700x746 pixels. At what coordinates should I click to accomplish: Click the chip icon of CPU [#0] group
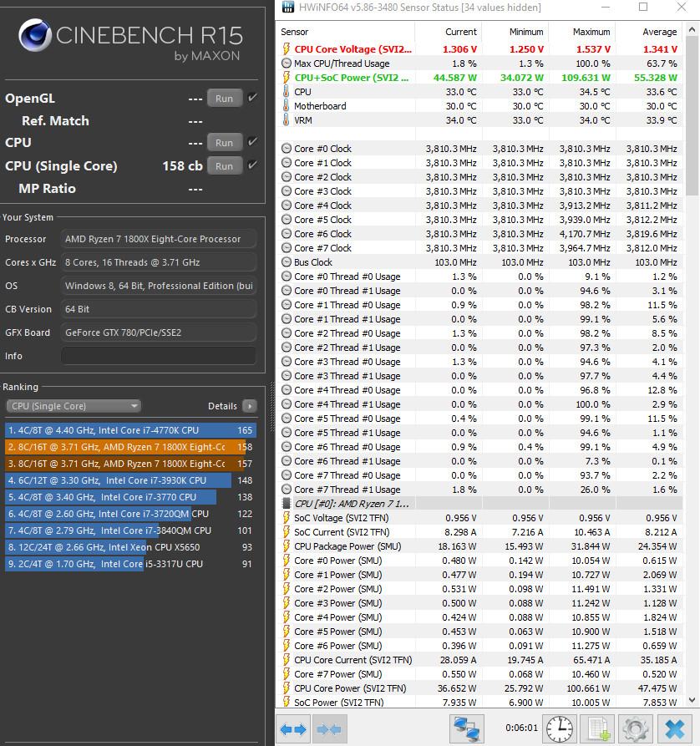coord(286,504)
